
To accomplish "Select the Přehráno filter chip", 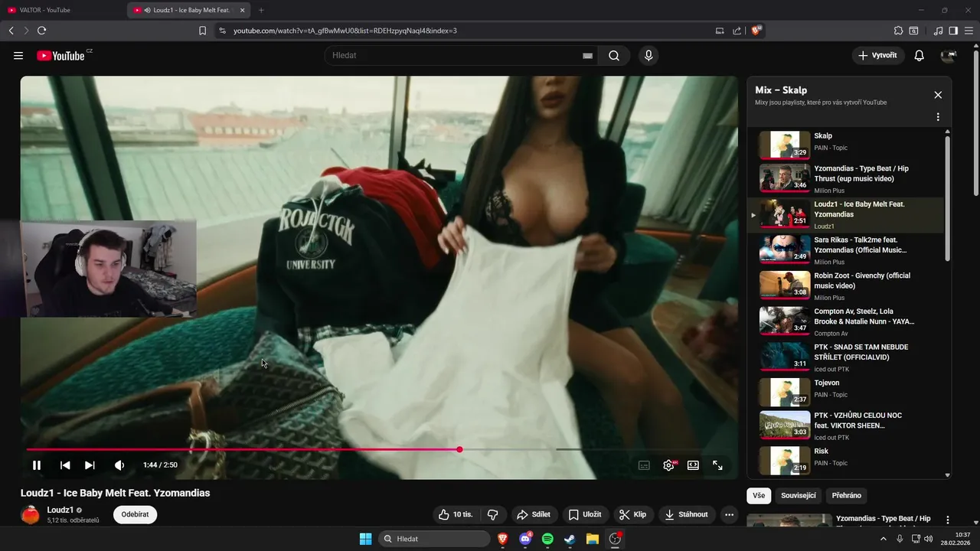I will click(847, 495).
